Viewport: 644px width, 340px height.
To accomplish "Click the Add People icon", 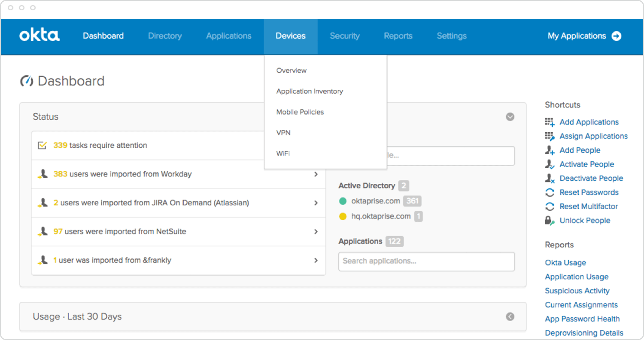I will pos(550,150).
